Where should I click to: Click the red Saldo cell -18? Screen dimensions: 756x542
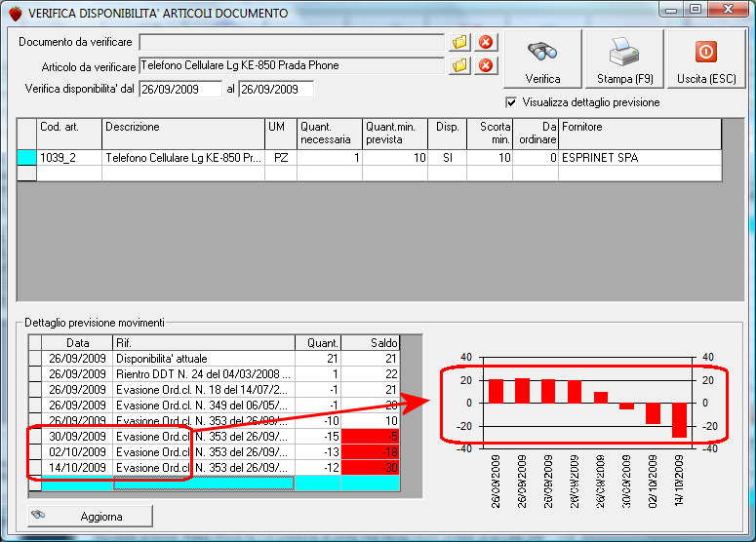point(370,452)
